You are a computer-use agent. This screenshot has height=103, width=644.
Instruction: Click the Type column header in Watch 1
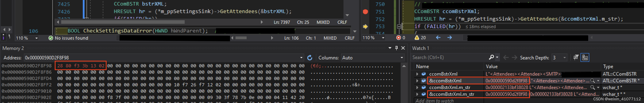point(608,67)
